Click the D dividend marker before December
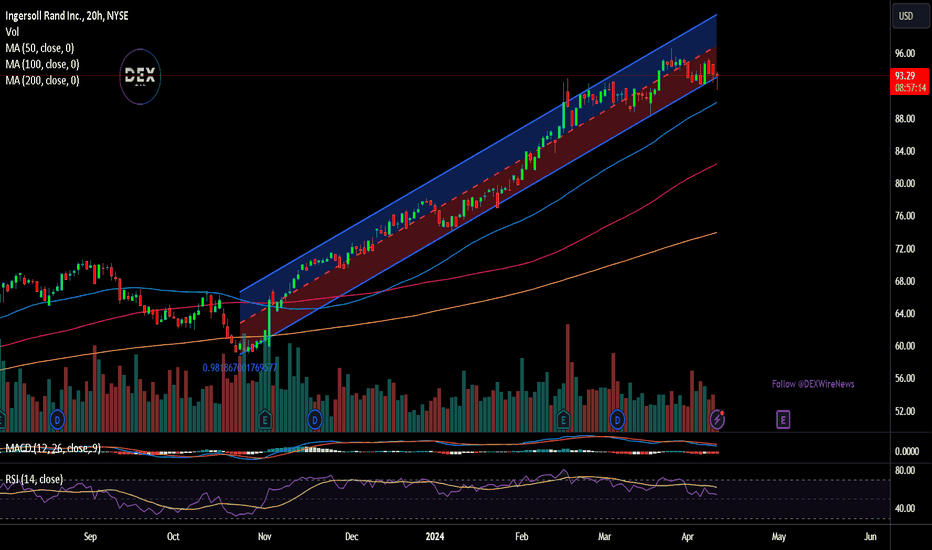This screenshot has height=550, width=932. [314, 420]
